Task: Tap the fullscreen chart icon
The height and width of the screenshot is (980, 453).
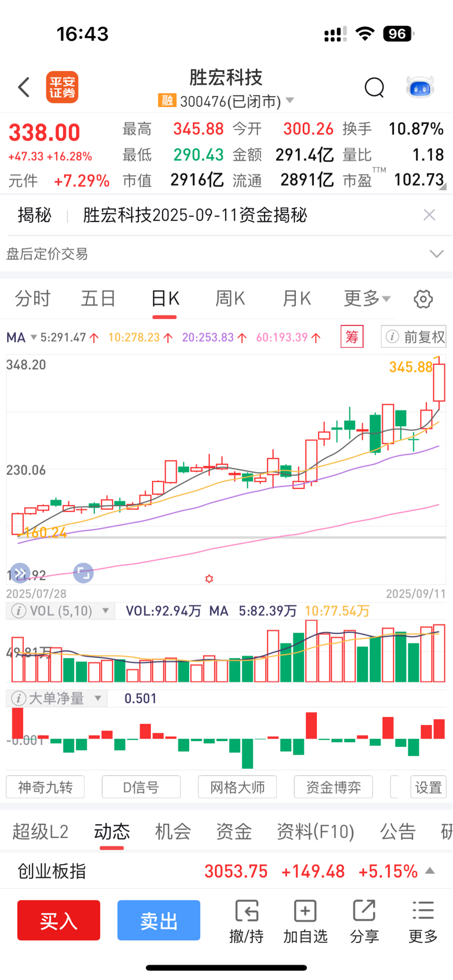Action: [x=83, y=573]
